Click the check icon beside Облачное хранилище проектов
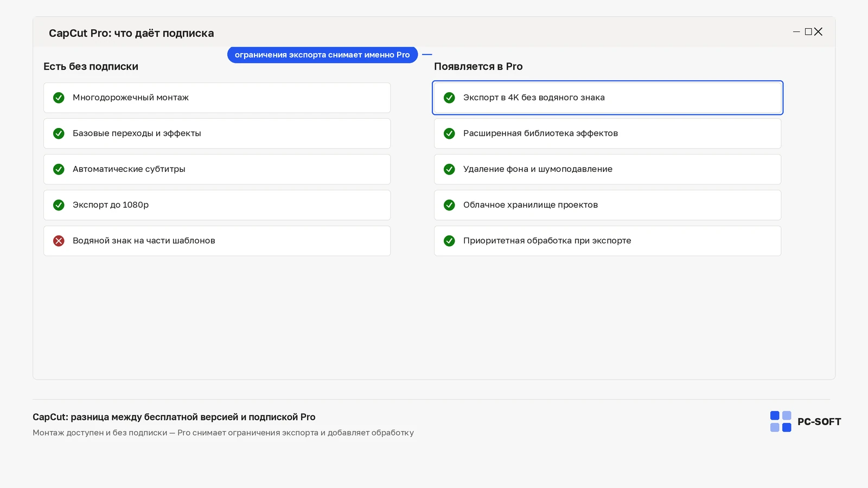The image size is (868, 488). [449, 205]
